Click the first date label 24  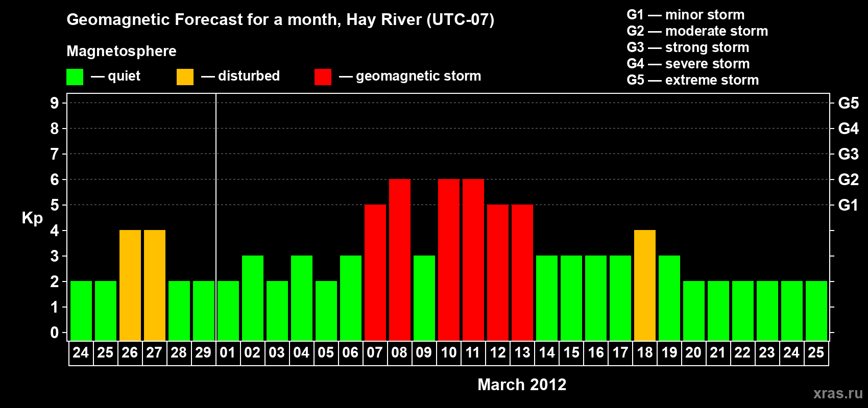pos(81,352)
